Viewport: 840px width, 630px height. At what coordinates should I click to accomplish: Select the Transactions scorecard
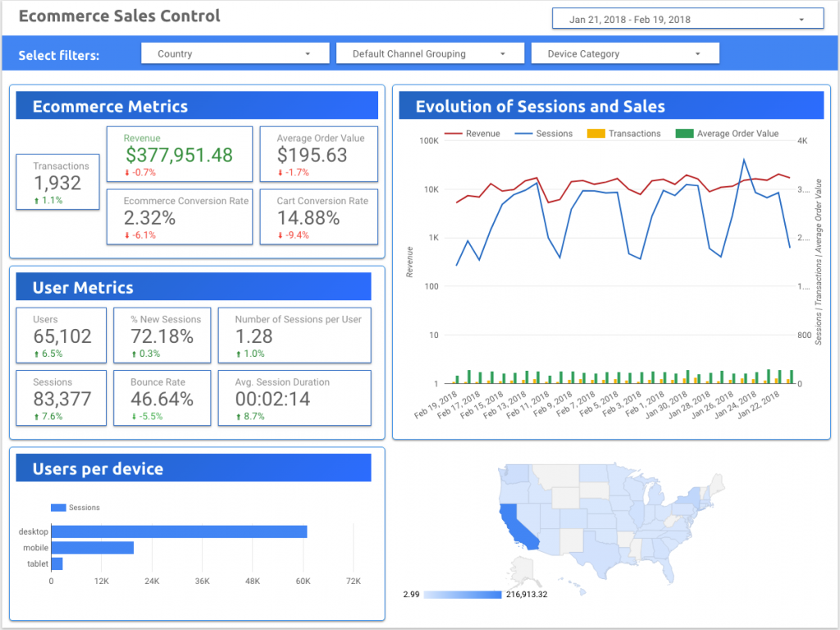click(57, 181)
